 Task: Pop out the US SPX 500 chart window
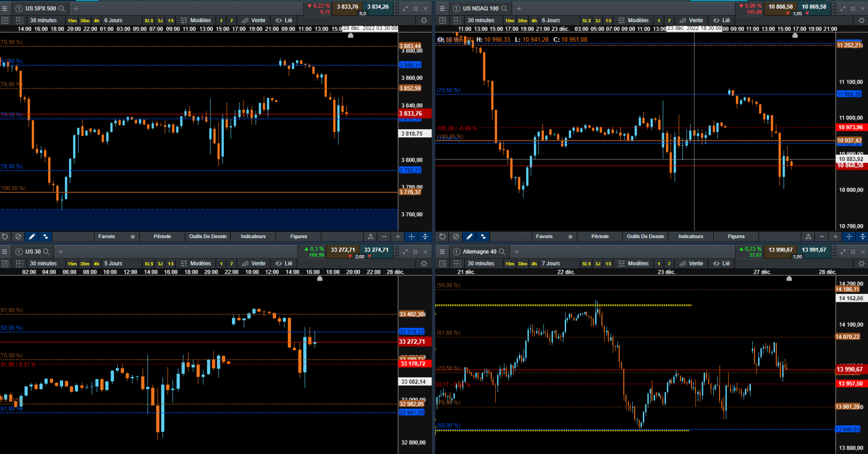(415, 8)
